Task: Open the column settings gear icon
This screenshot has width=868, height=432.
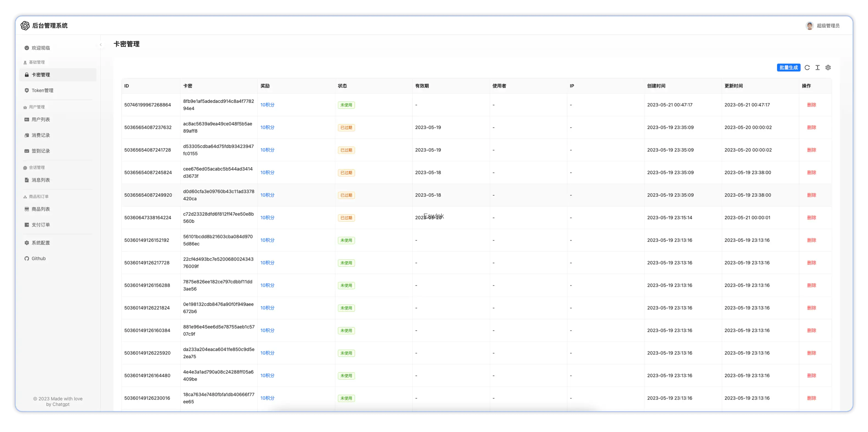Action: click(828, 68)
